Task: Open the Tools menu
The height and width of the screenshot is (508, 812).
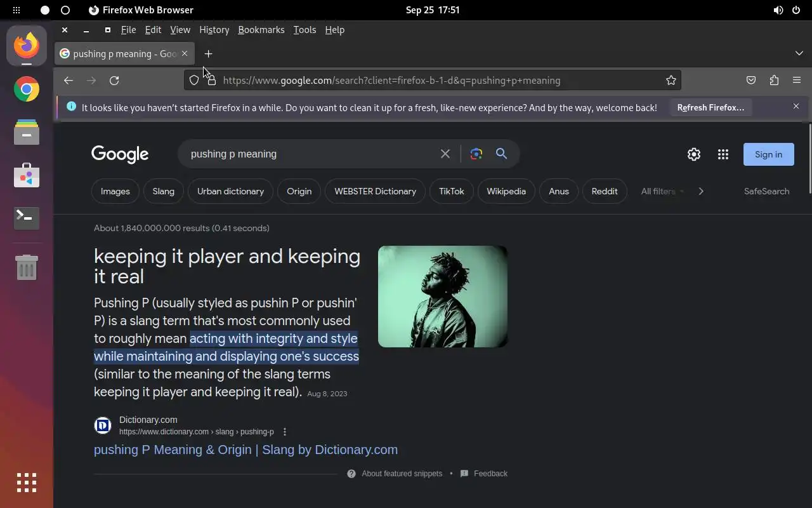Action: point(304,30)
